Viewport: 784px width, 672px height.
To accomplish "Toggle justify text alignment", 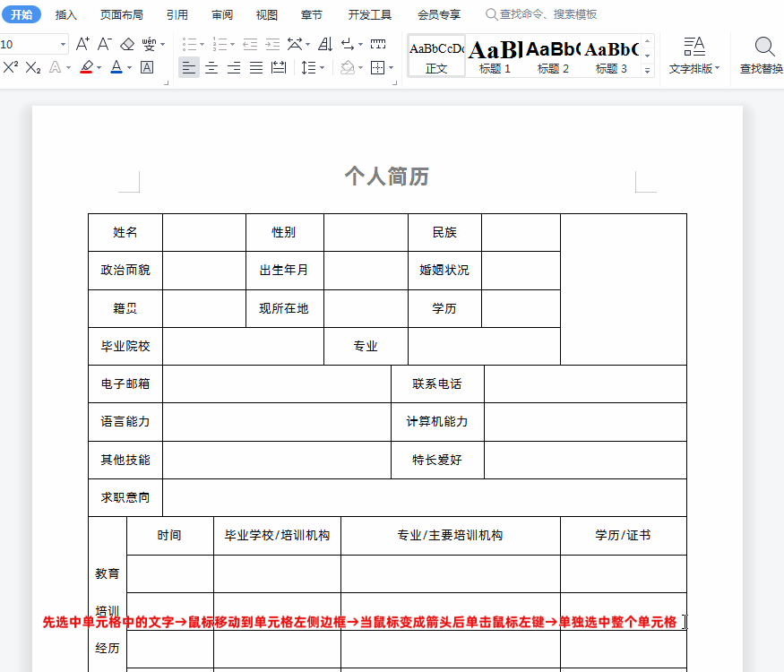I will point(256,67).
